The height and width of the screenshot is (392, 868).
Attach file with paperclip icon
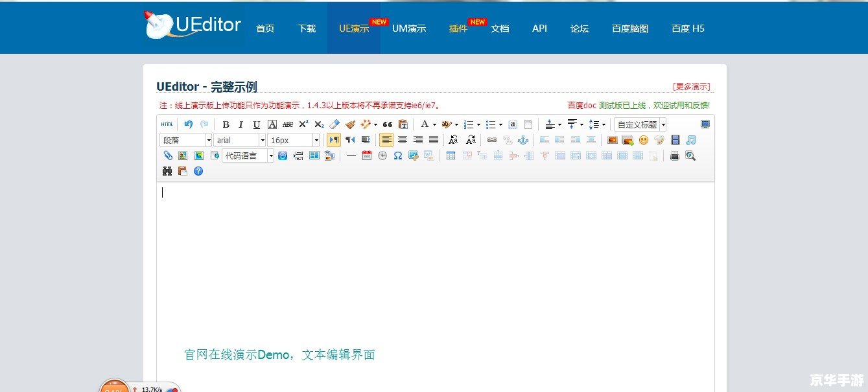(167, 156)
